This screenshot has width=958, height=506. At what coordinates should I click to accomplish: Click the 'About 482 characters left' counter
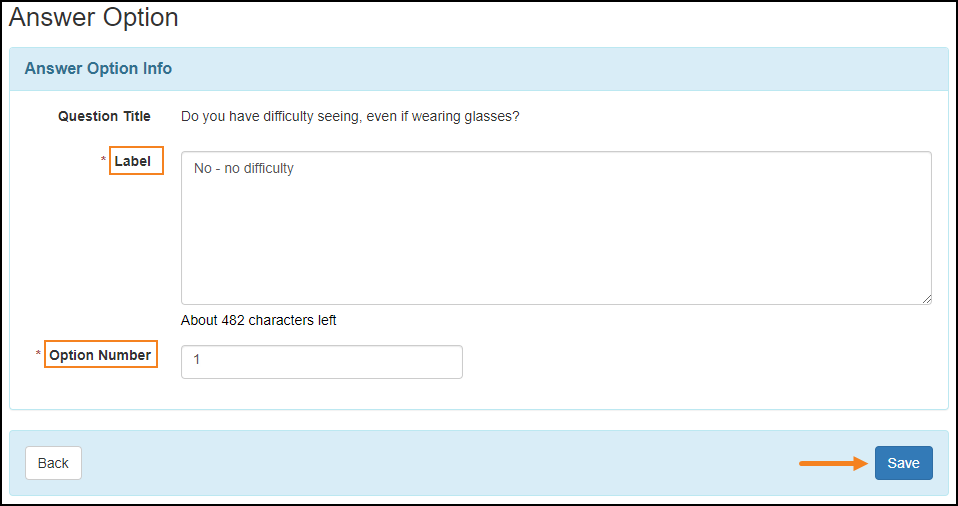258,320
